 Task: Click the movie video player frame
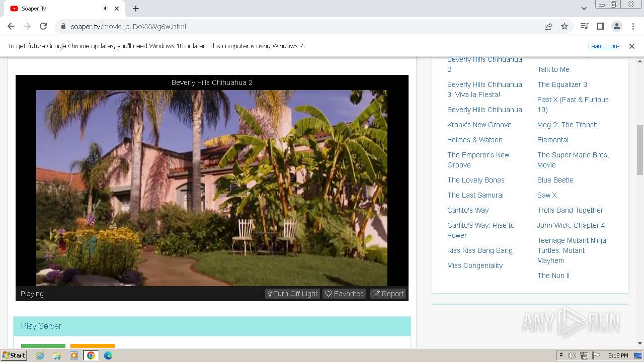(212, 188)
